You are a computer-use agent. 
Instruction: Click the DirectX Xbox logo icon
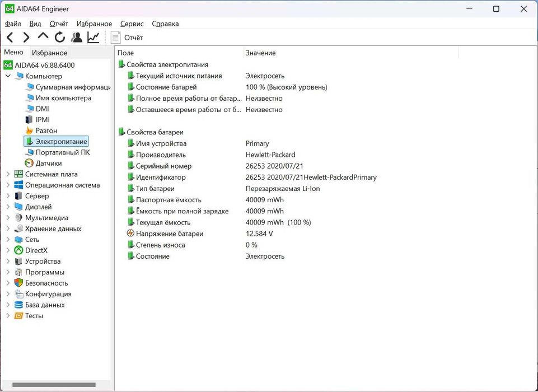18,250
